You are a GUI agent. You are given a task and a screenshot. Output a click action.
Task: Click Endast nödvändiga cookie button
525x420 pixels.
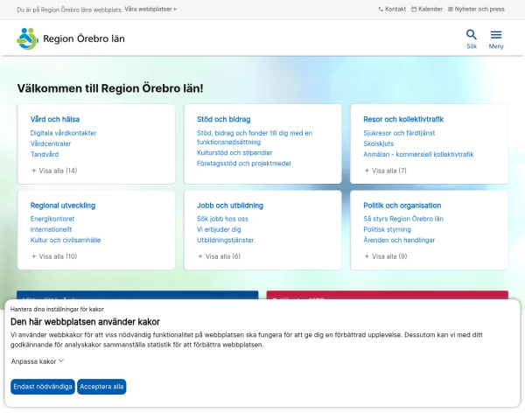(x=43, y=386)
